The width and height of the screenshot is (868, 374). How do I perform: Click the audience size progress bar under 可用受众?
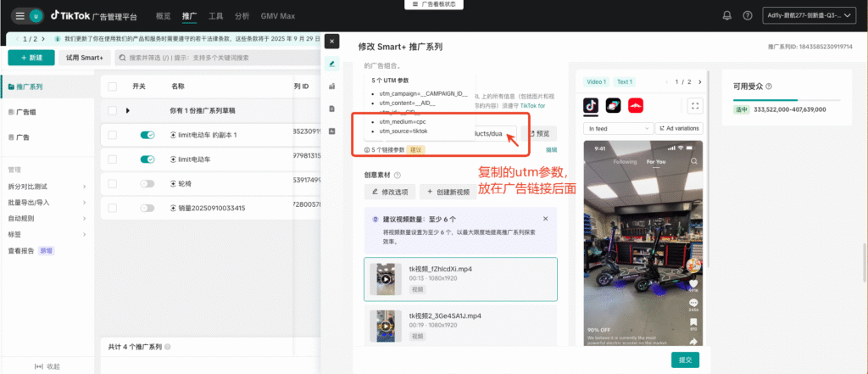coord(786,100)
